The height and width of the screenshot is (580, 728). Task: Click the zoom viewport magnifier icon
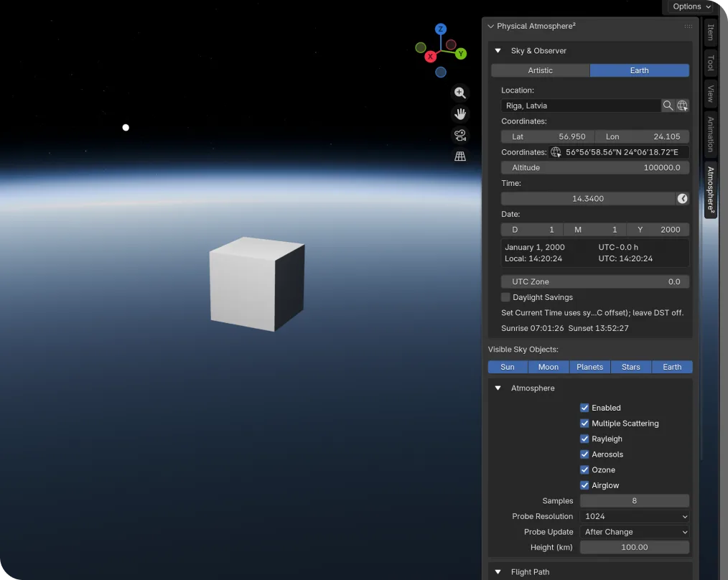tap(459, 93)
